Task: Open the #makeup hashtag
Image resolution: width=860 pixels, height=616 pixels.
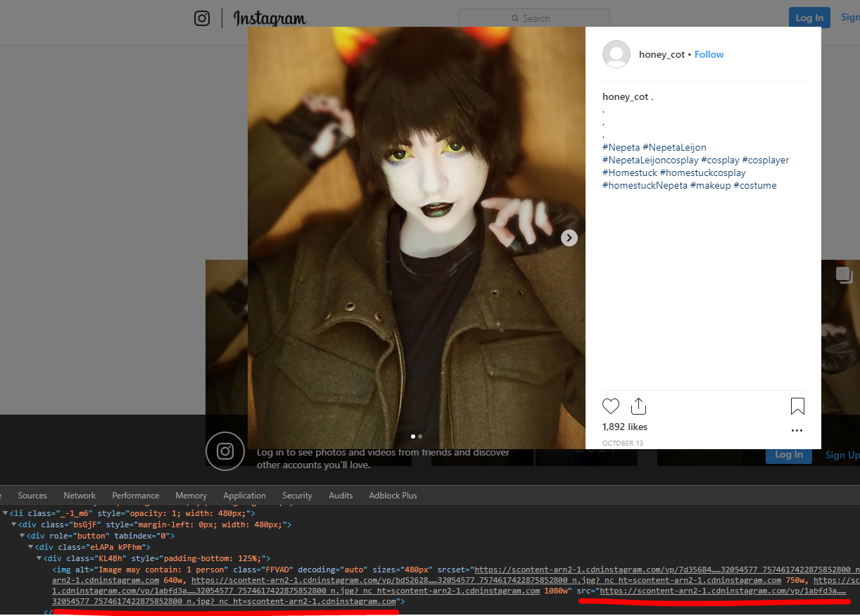Action: 711,185
